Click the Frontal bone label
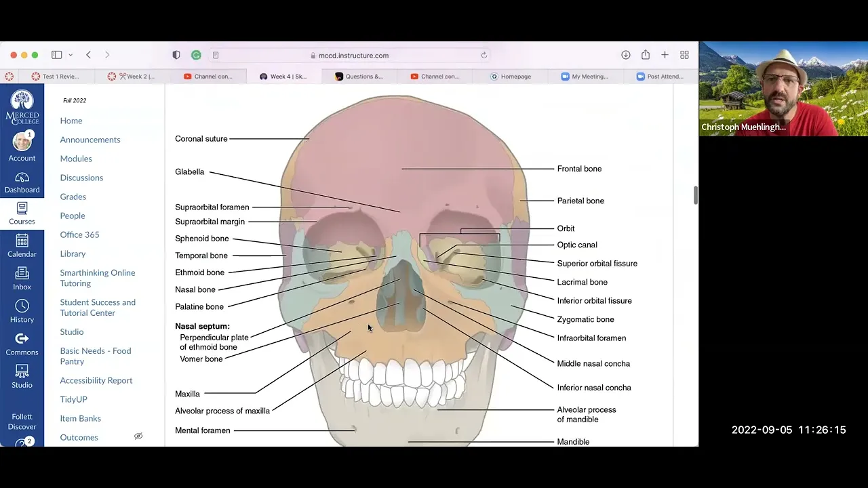This screenshot has width=868, height=488. [x=579, y=169]
